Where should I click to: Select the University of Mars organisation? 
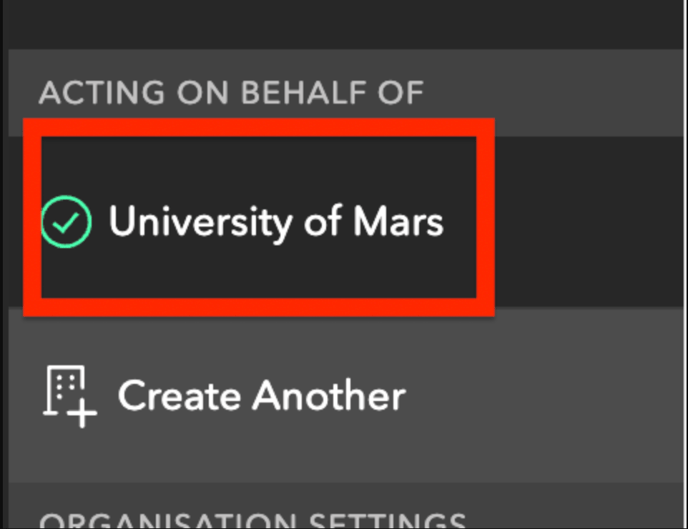(x=347, y=222)
